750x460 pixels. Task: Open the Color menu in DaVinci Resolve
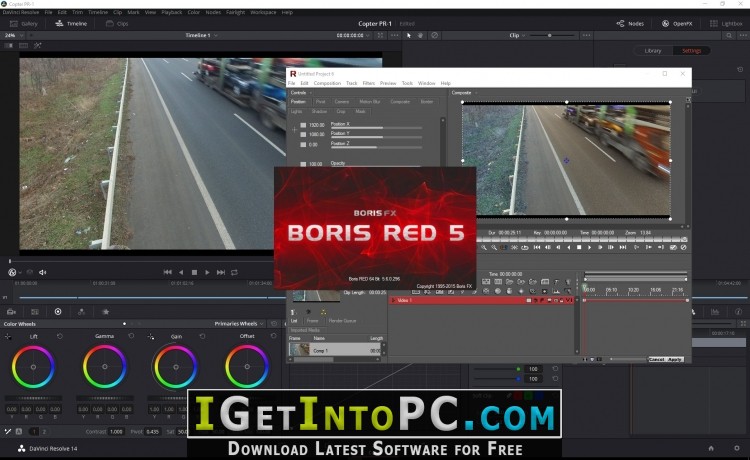(194, 12)
